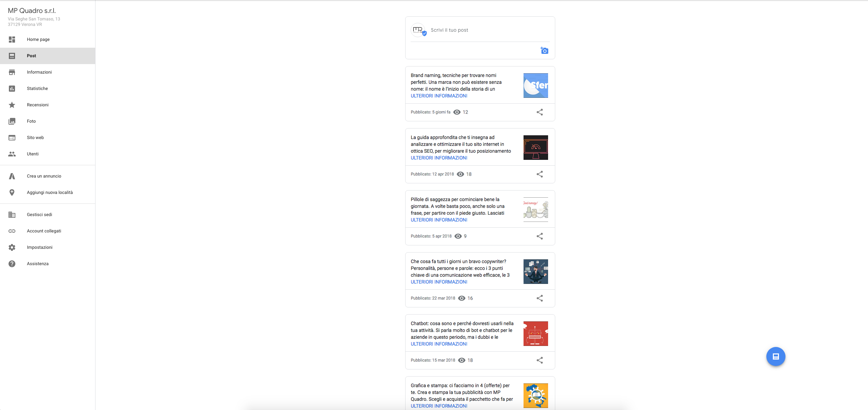The height and width of the screenshot is (410, 868).
Task: Open the red Chatbot post thumbnail
Action: (535, 334)
